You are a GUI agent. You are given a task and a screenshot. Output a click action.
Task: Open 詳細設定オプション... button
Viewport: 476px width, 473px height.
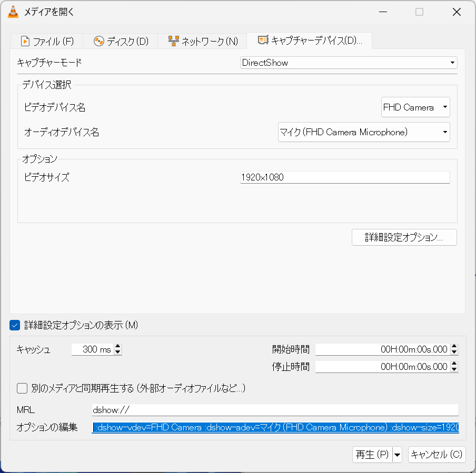click(x=404, y=237)
